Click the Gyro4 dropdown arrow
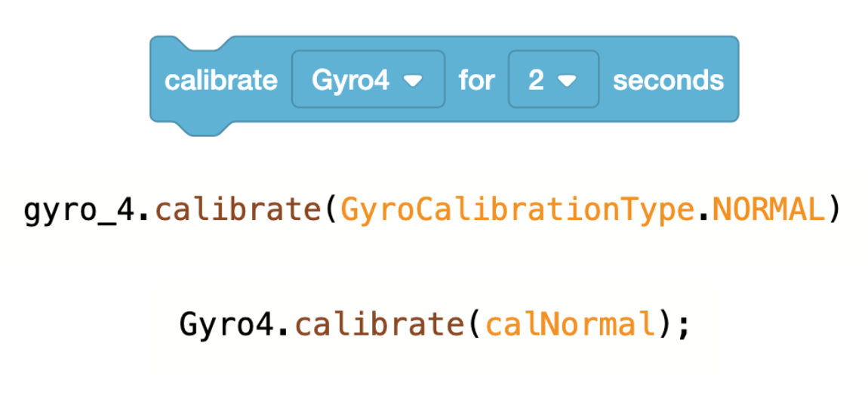Screen dimensions: 868x405 click(x=413, y=82)
